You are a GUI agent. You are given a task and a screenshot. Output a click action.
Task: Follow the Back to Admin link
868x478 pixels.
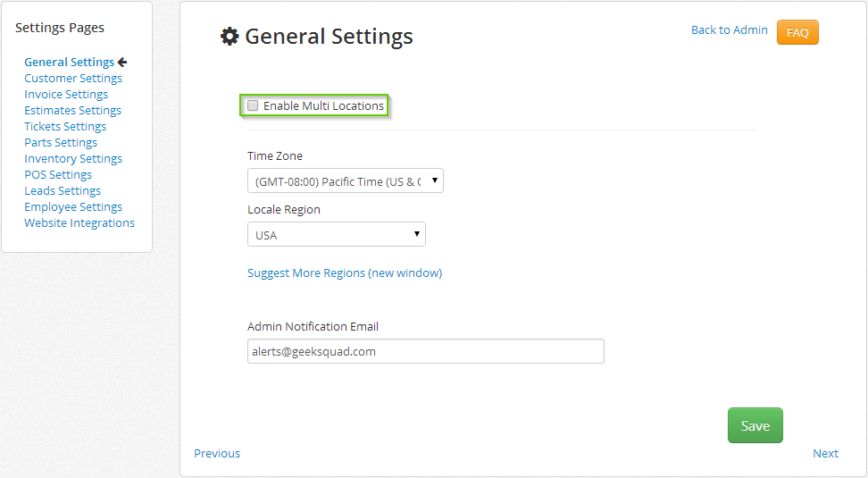click(x=729, y=29)
